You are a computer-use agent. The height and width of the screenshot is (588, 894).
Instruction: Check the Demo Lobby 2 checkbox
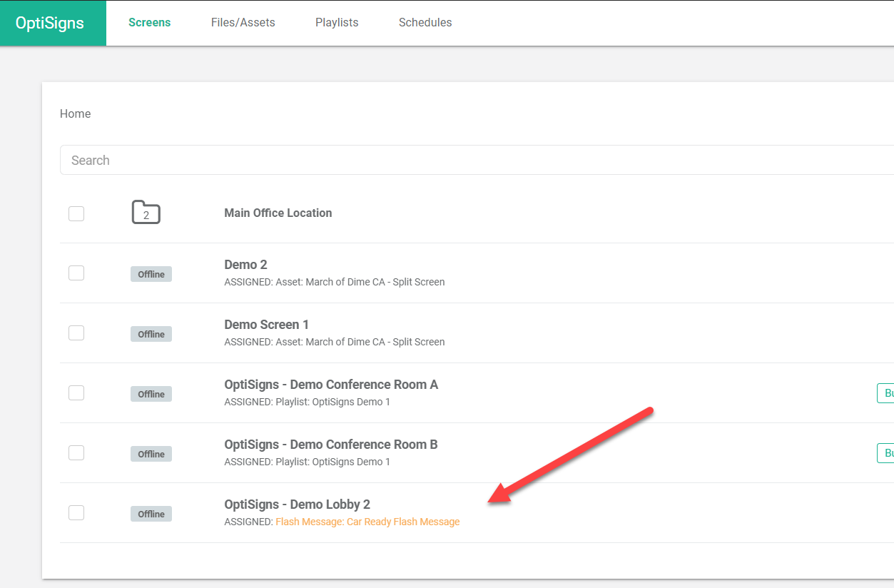(76, 513)
